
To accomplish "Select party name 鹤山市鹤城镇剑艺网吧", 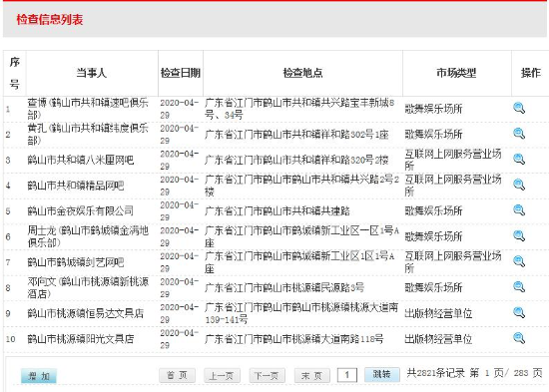I will [x=76, y=262].
